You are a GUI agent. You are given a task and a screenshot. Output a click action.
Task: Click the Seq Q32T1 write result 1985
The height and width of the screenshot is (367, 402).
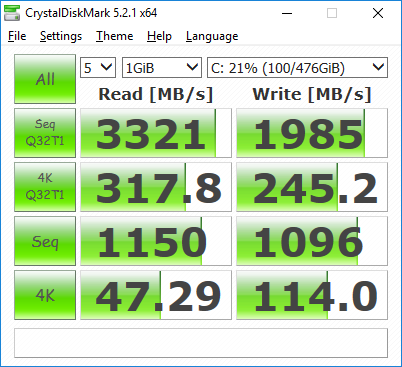(x=312, y=133)
